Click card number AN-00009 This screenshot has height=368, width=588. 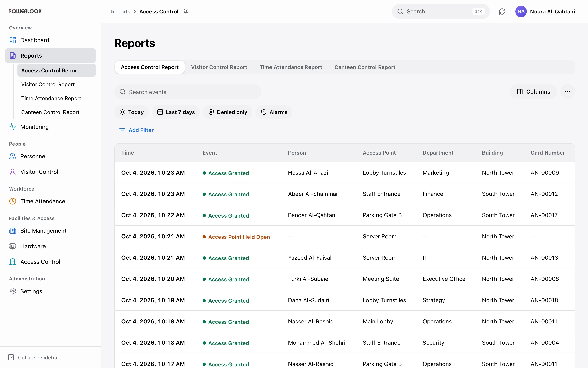[x=545, y=173]
